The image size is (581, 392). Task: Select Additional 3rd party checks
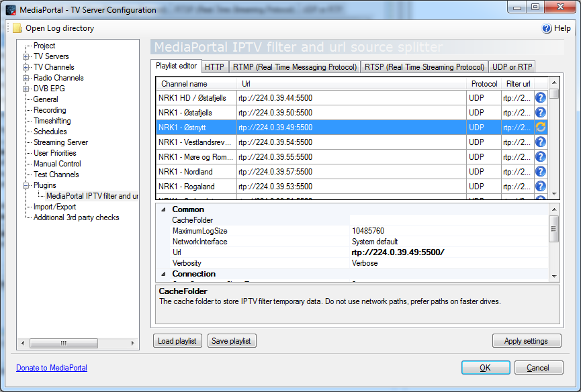point(77,217)
